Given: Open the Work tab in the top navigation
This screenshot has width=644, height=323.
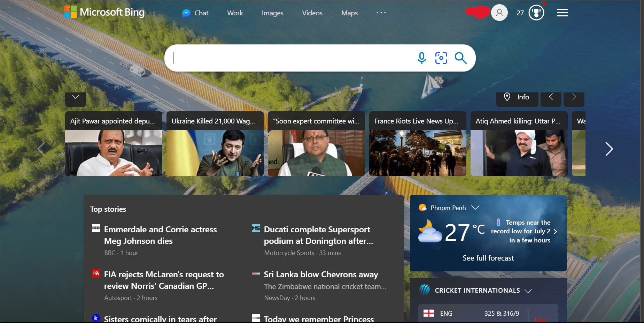Looking at the screenshot, I should point(235,13).
